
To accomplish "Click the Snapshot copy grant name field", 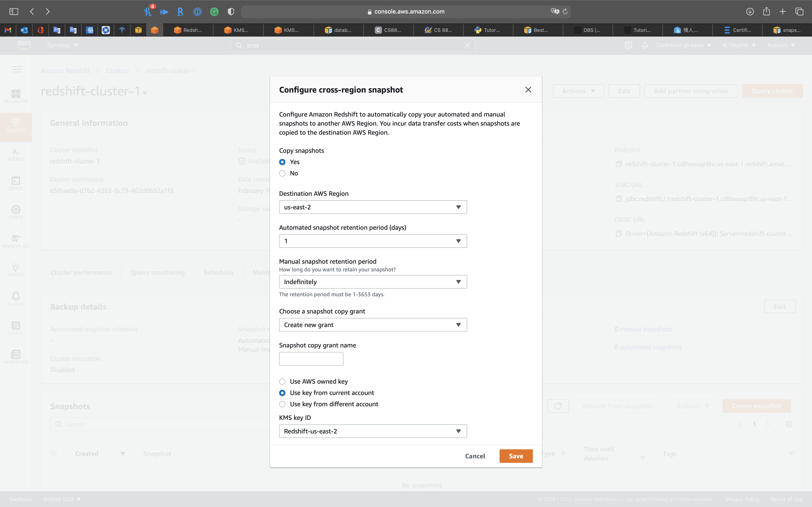I will pos(311,359).
